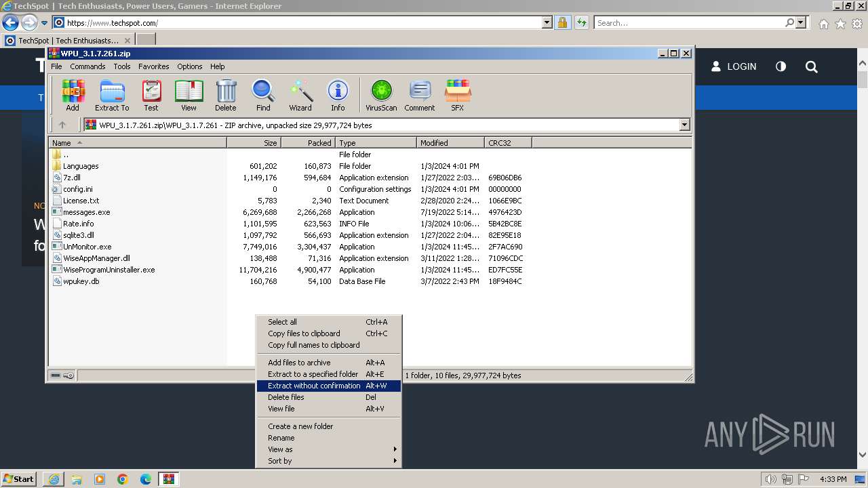Open the File menu

(56, 66)
